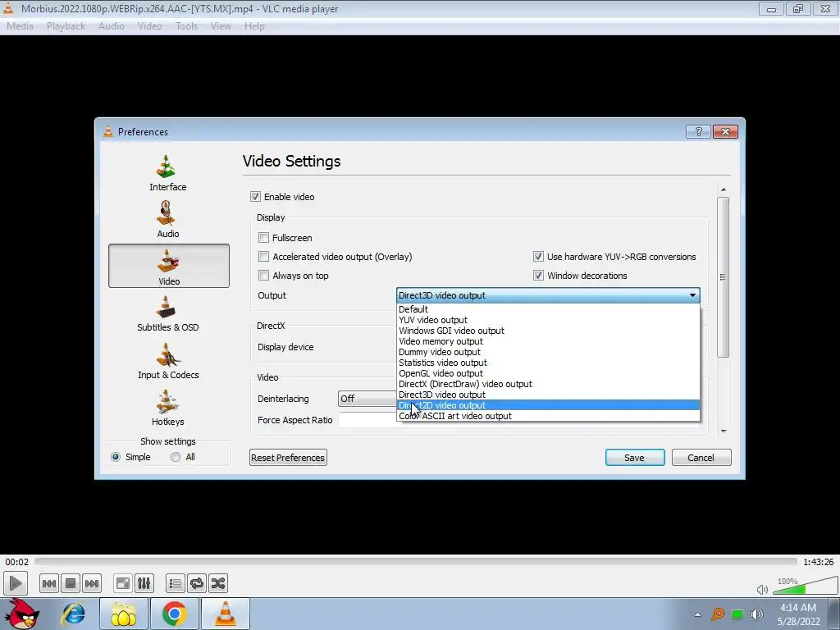840x630 pixels.
Task: Open Internet Explorer from the taskbar
Action: pyautogui.click(x=73, y=614)
